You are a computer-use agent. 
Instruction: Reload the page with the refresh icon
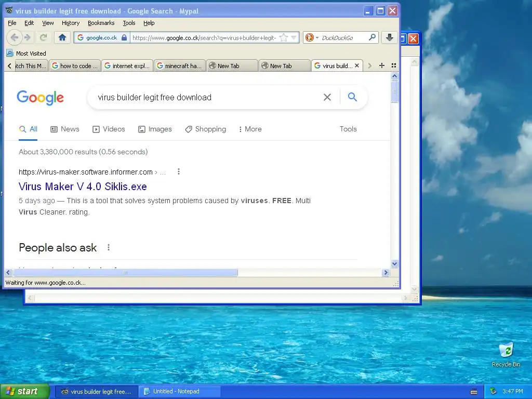(44, 37)
